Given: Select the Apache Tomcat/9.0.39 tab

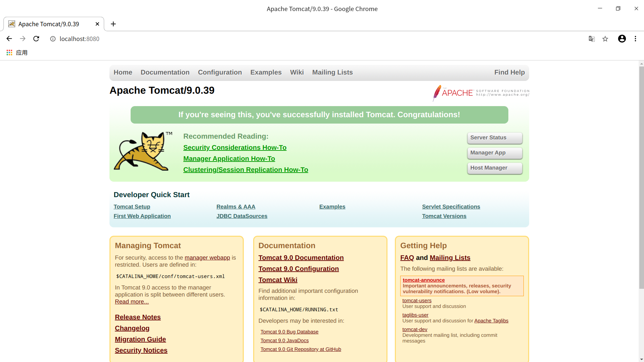Looking at the screenshot, I should click(54, 24).
